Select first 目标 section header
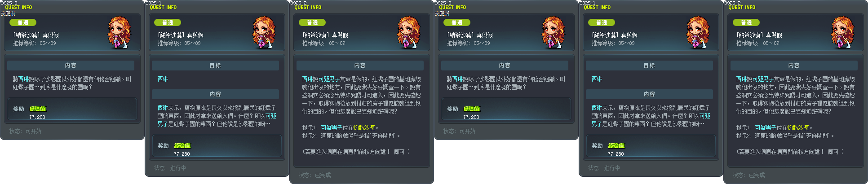The height and width of the screenshot is (184, 868). click(x=215, y=66)
